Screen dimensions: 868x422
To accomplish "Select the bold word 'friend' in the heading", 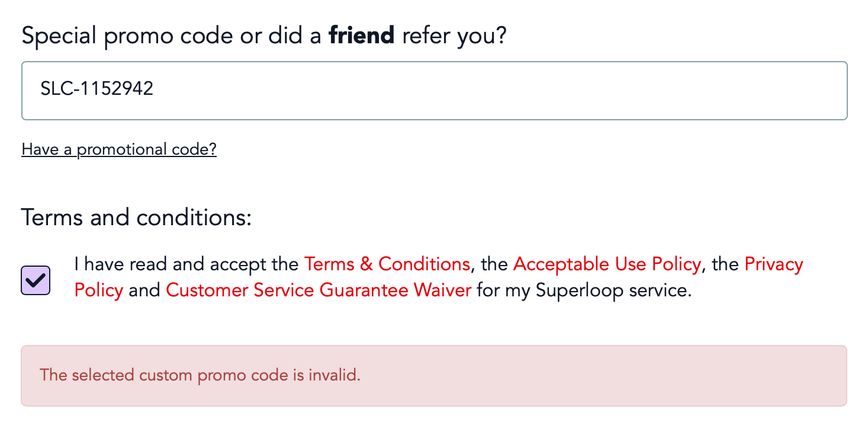I will [361, 35].
